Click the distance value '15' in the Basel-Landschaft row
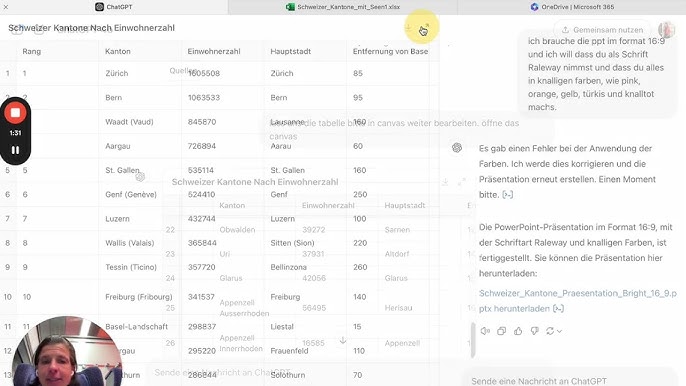This screenshot has height=386, width=686. tap(357, 326)
